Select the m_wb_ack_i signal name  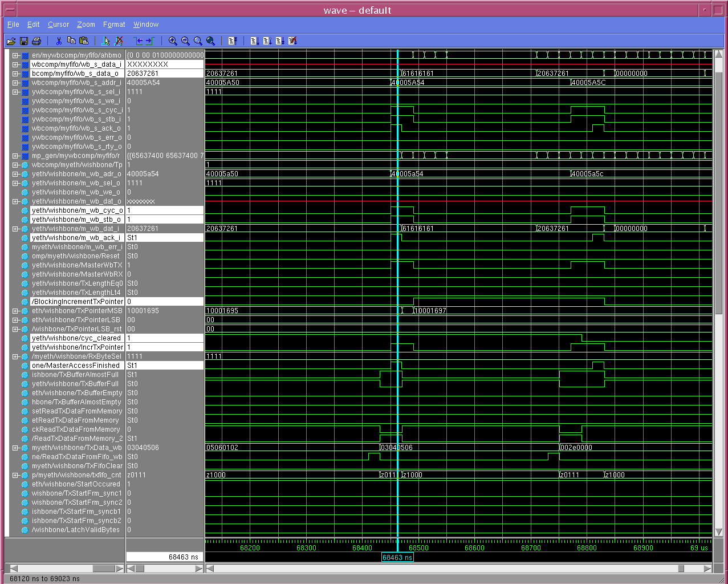[76, 238]
